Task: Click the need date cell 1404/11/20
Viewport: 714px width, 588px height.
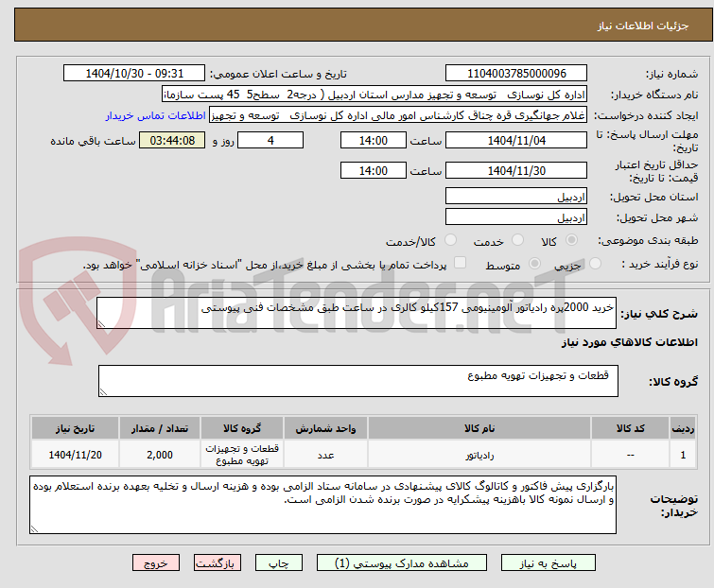Action: coord(75,455)
